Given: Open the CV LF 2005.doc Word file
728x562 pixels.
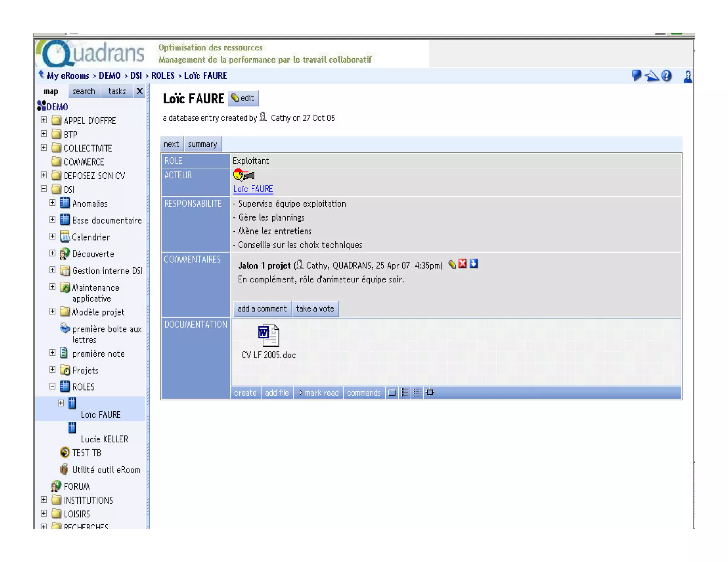Looking at the screenshot, I should pyautogui.click(x=268, y=335).
